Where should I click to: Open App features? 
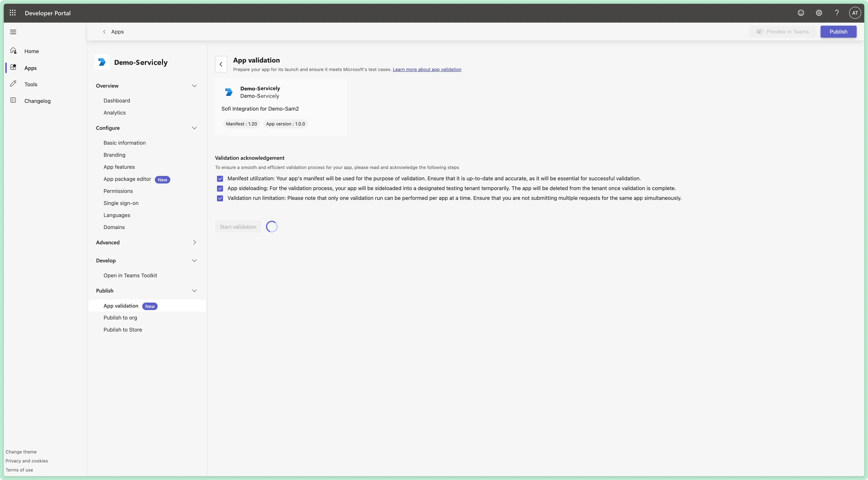click(119, 167)
